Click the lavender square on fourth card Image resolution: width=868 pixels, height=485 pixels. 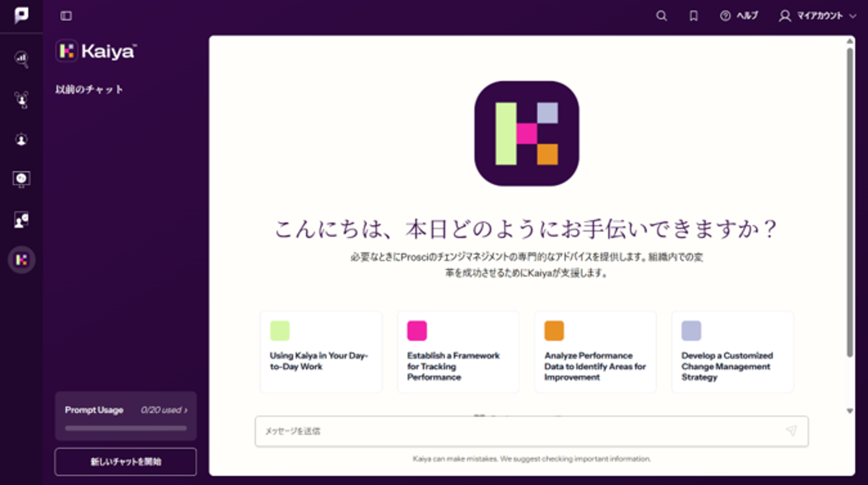(x=691, y=331)
